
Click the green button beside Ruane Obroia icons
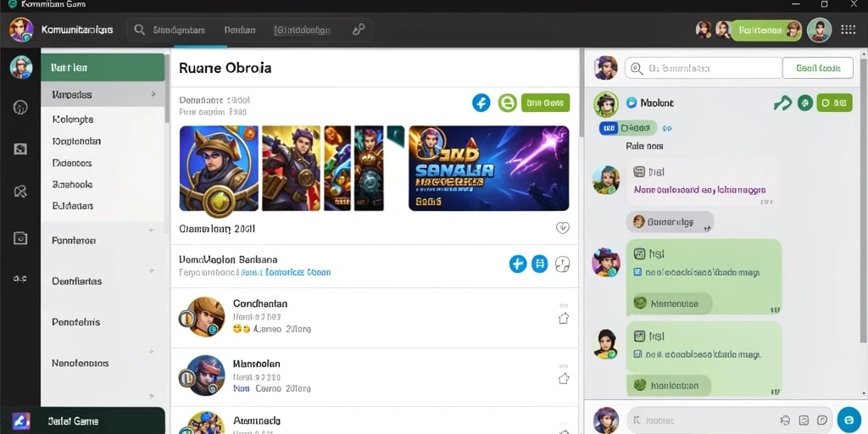point(545,103)
